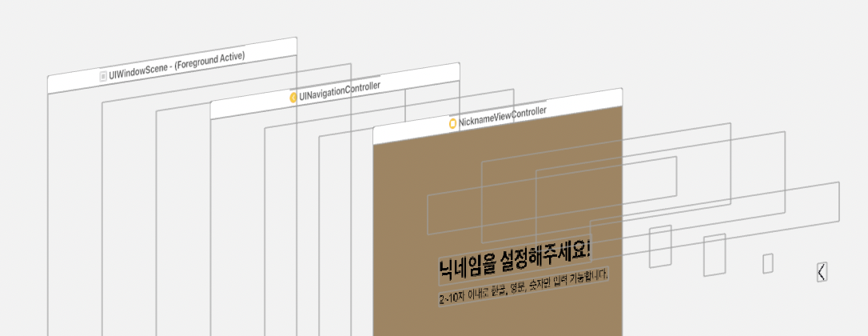Click the back chevron button layer
Viewport: 868px width, 336px height.
pos(822,272)
